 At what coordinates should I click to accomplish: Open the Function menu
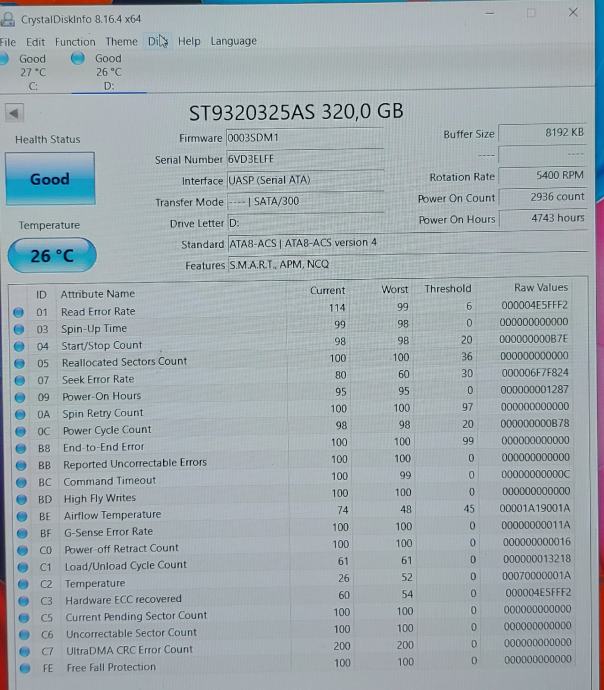point(75,42)
